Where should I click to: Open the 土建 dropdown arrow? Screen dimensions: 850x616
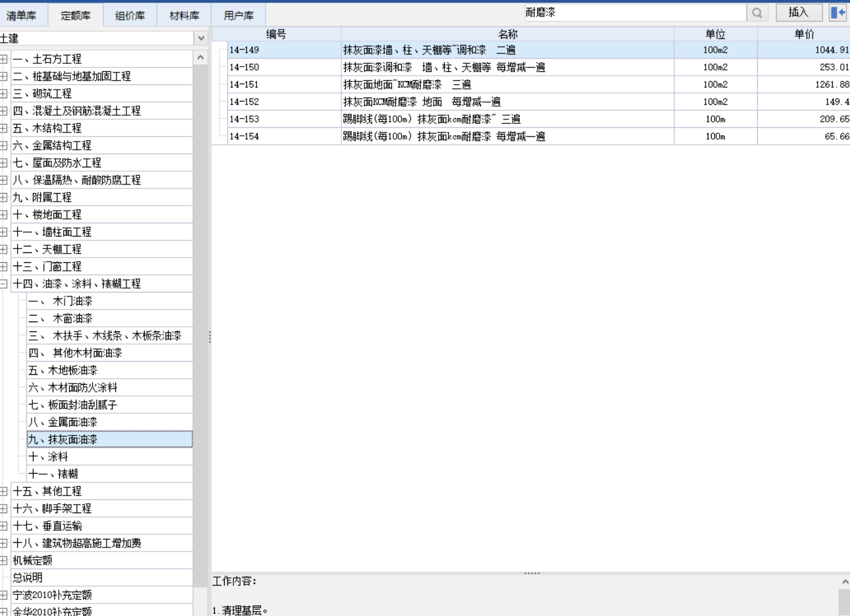point(201,38)
